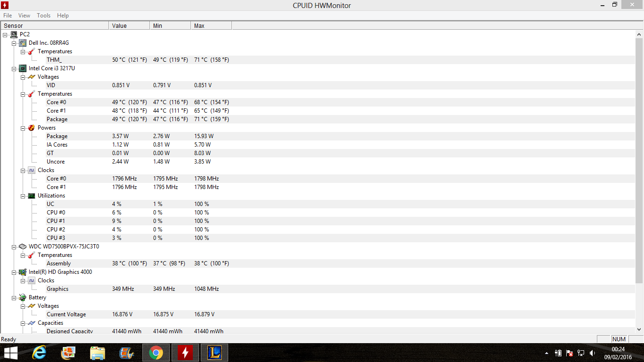Click the volume speaker tray icon
Image resolution: width=644 pixels, height=362 pixels.
click(593, 353)
